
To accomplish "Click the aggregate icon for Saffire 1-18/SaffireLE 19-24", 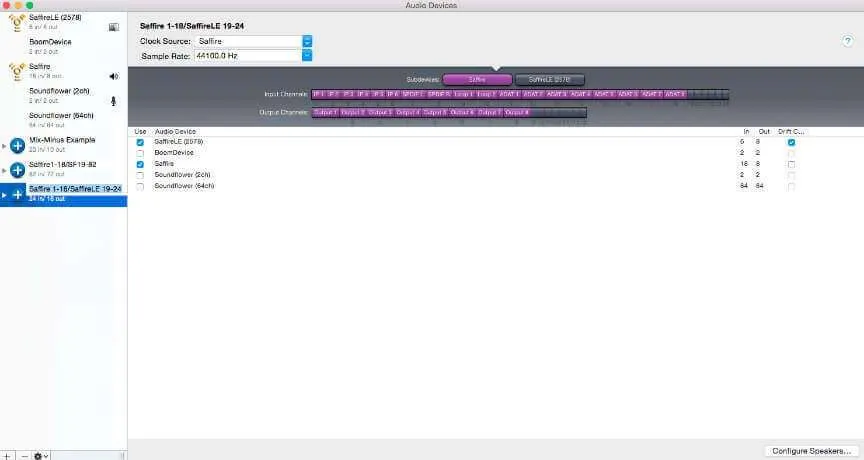I will (x=18, y=194).
